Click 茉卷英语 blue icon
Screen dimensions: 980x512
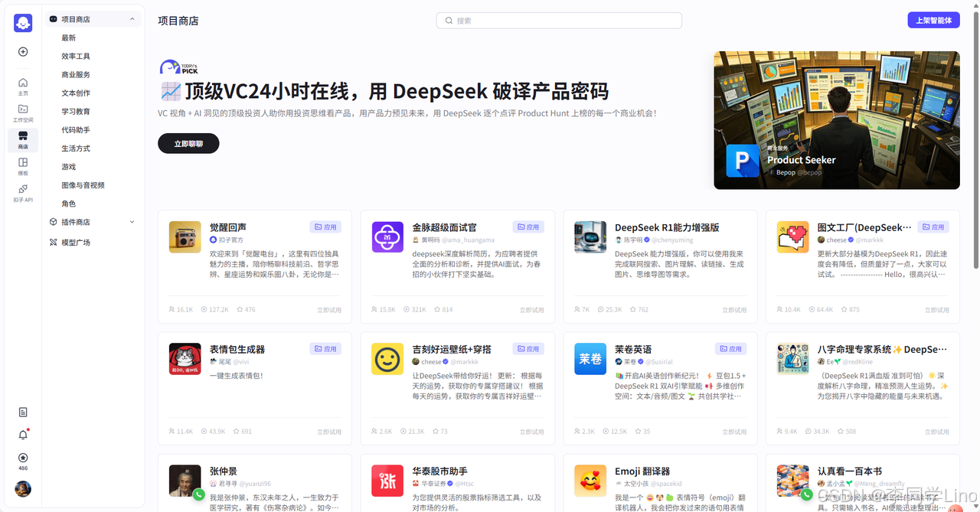click(590, 359)
